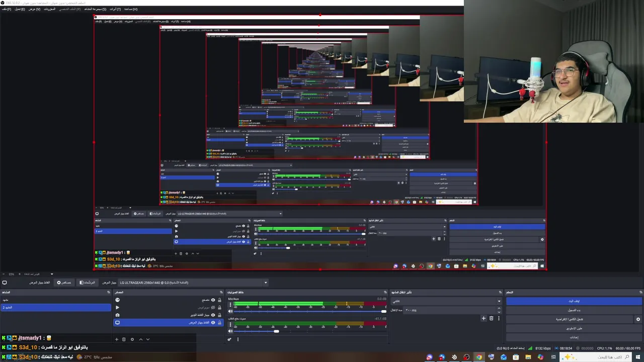Click the Properties gear button in source toolbar
The width and height of the screenshot is (644, 362).
coord(64,283)
